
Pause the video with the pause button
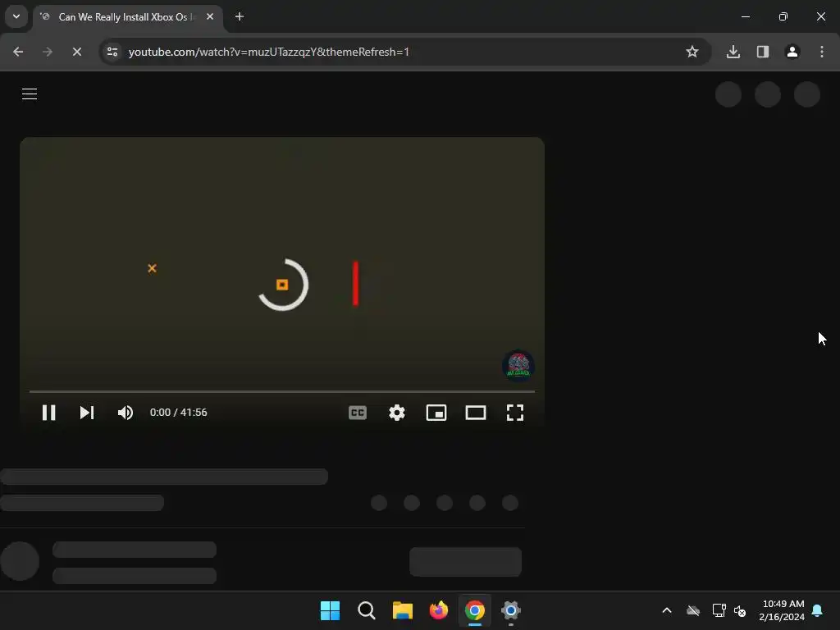pyautogui.click(x=48, y=413)
